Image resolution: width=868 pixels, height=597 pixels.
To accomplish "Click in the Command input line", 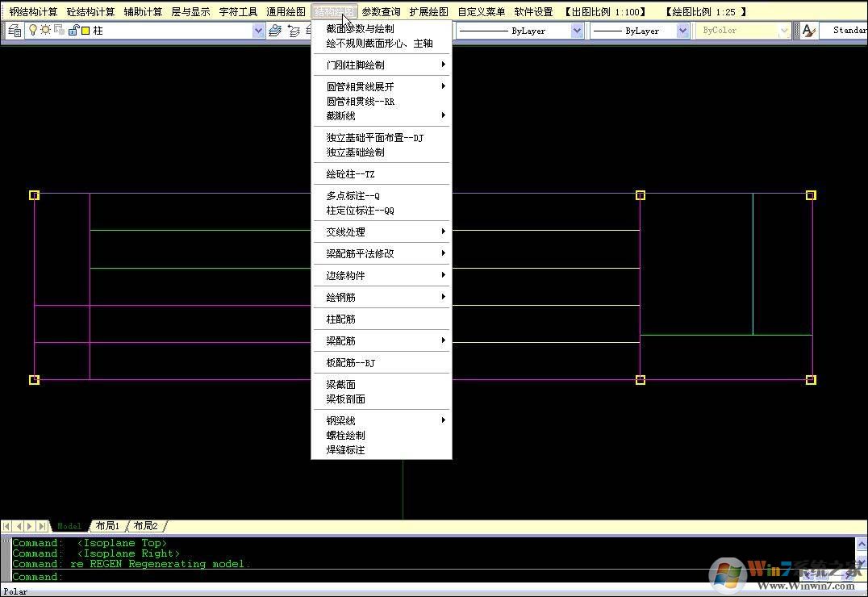I will (x=403, y=577).
